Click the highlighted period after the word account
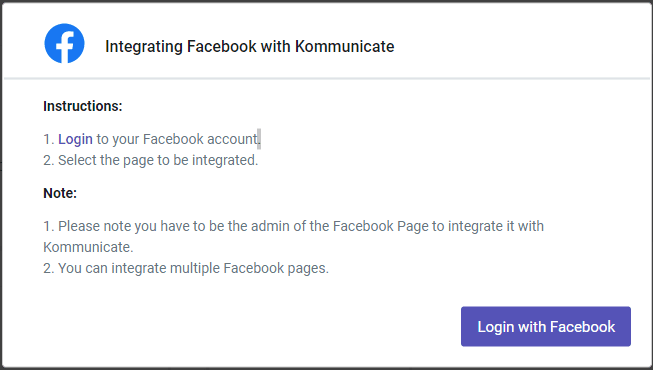 pos(259,139)
